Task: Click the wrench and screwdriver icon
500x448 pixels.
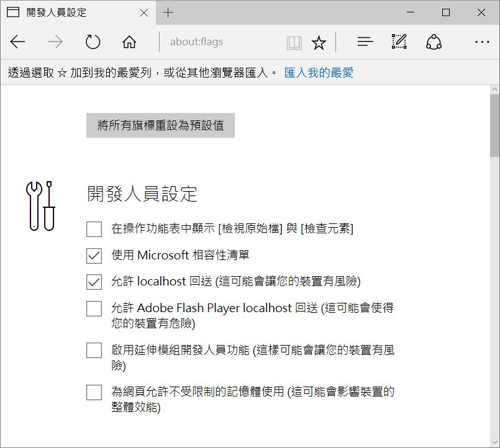Action: point(40,206)
